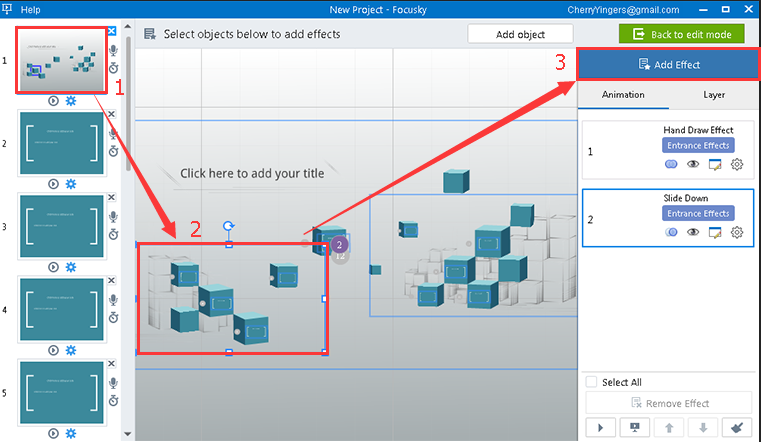Open blue gear settings under slide 5
Screen dimensions: 761x442
[x=71, y=433]
